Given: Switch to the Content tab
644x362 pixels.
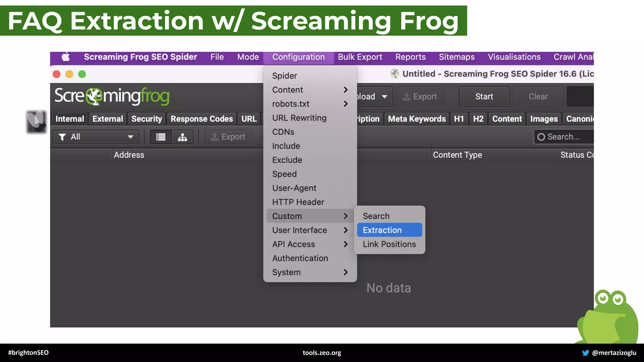Looking at the screenshot, I should point(507,119).
